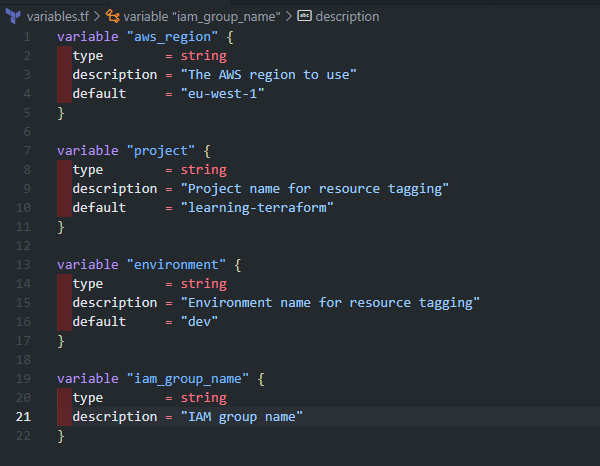Click the variable symbol icon in breadcrumb
Image resolution: width=600 pixels, height=466 pixels.
pyautogui.click(x=112, y=16)
